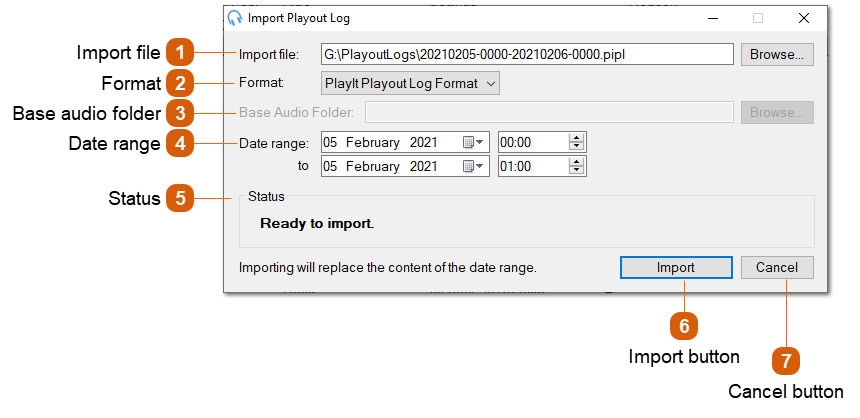Viewport: 860px width, 418px height.
Task: Open the end date calendar dropdown
Action: point(474,166)
